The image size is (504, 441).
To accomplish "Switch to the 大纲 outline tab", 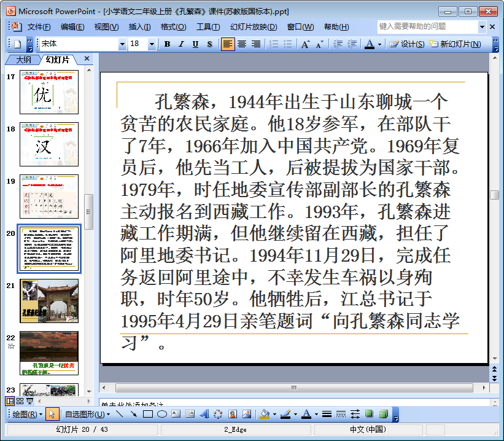I will click(x=23, y=60).
